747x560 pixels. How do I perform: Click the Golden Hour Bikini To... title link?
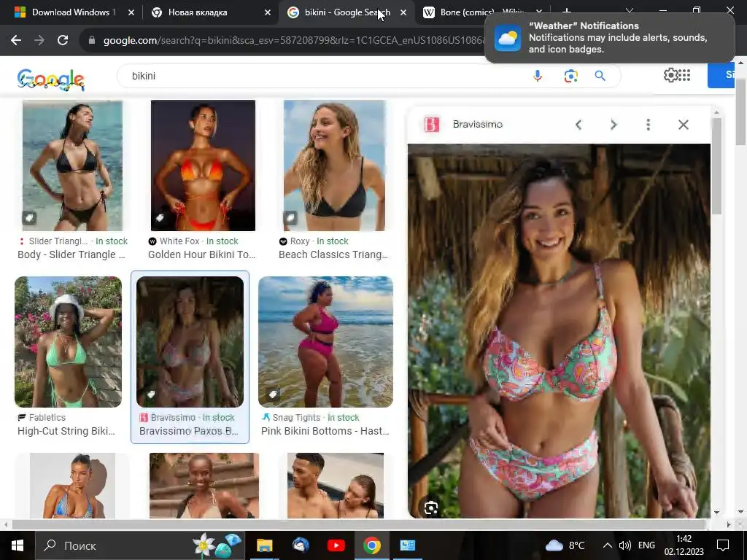tap(202, 254)
